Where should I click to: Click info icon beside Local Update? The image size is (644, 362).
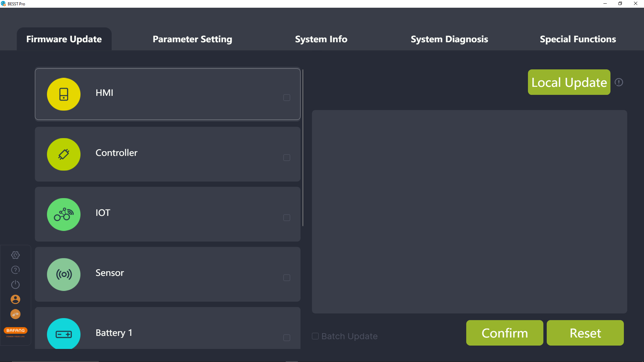[619, 82]
